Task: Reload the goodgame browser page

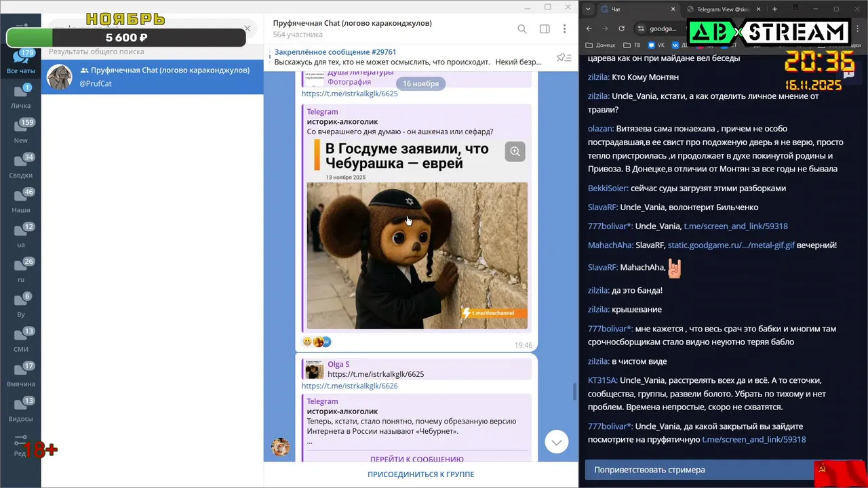Action: (x=622, y=28)
